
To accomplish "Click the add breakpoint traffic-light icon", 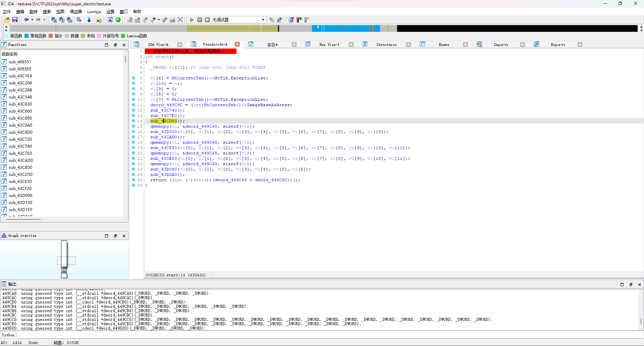I will [299, 20].
